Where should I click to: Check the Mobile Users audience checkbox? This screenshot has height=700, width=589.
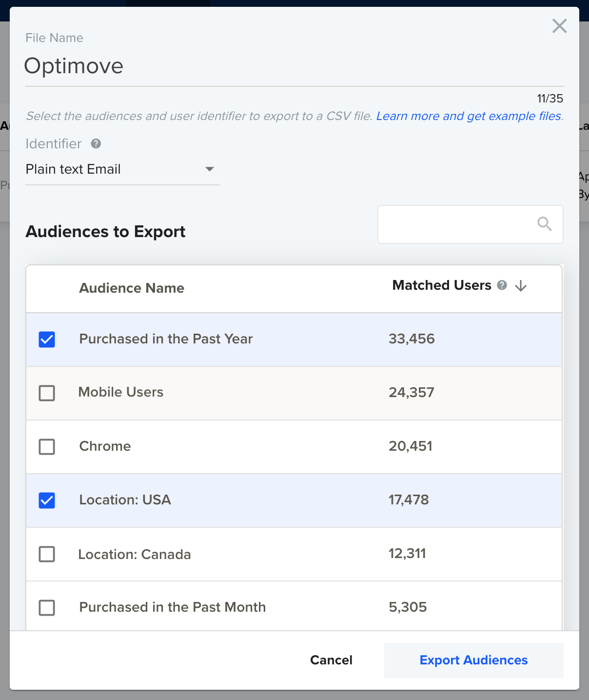(x=47, y=393)
